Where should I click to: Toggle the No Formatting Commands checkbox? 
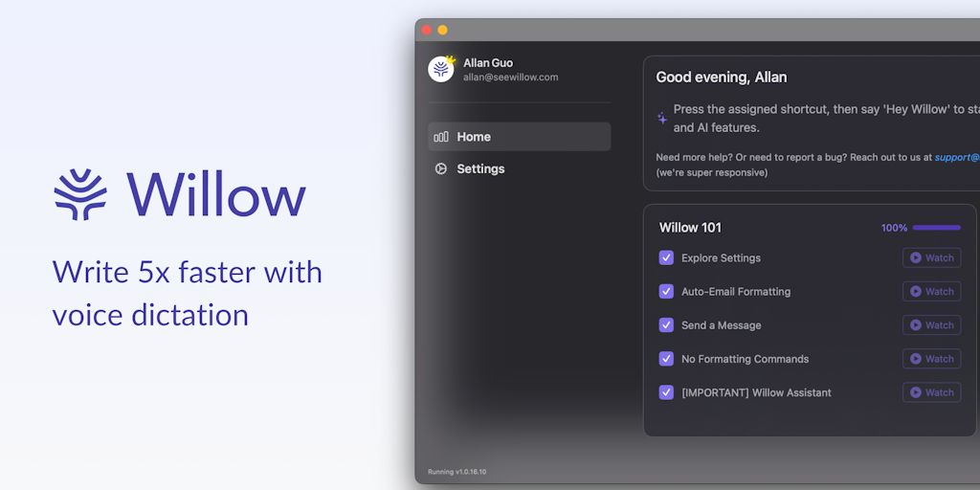[666, 359]
